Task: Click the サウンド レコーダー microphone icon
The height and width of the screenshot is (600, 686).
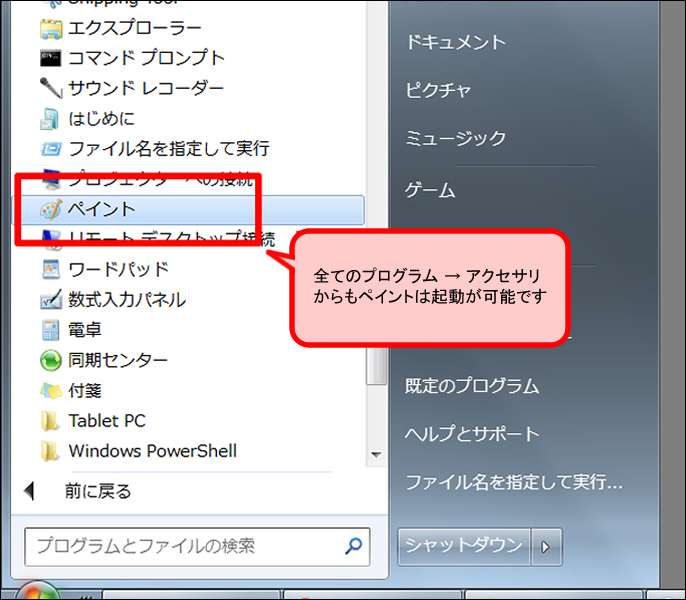Action: (51, 88)
